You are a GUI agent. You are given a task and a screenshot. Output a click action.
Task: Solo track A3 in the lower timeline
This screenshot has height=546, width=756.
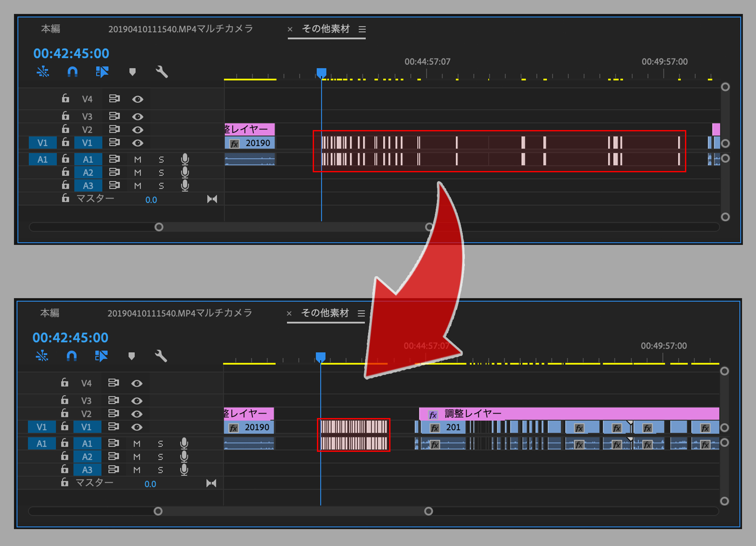pyautogui.click(x=160, y=470)
